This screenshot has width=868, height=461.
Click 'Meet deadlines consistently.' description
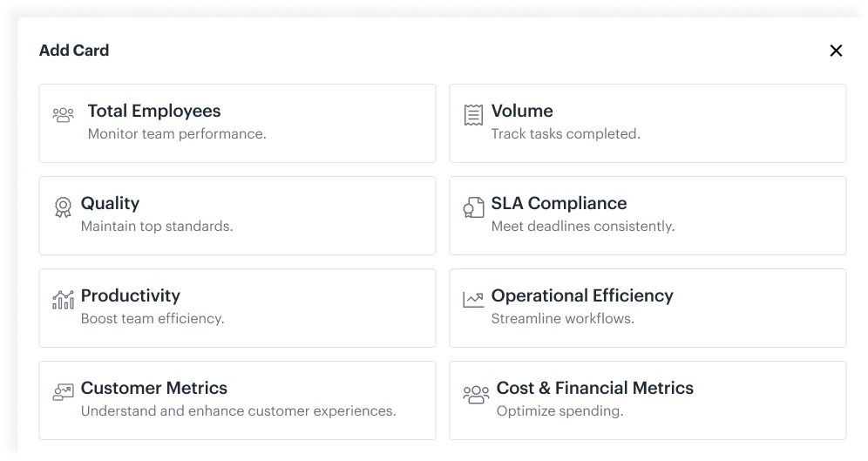coord(583,227)
